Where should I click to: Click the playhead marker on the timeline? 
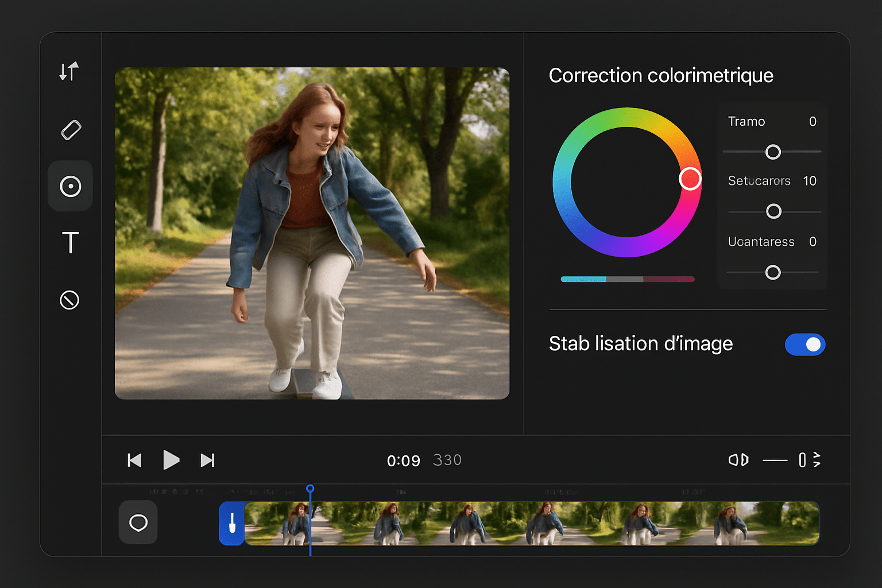pyautogui.click(x=310, y=488)
